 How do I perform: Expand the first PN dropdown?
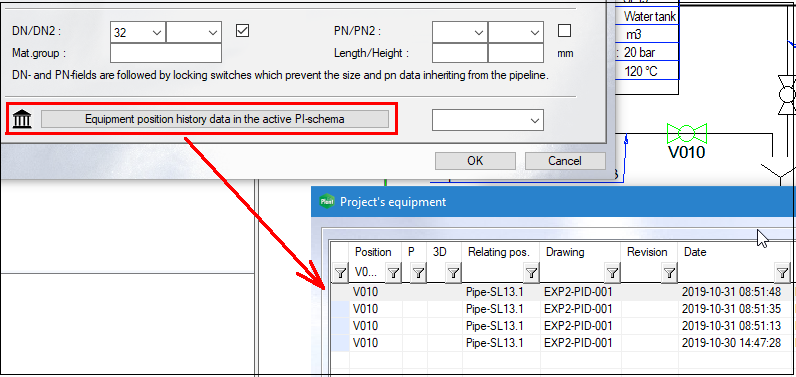(460, 32)
